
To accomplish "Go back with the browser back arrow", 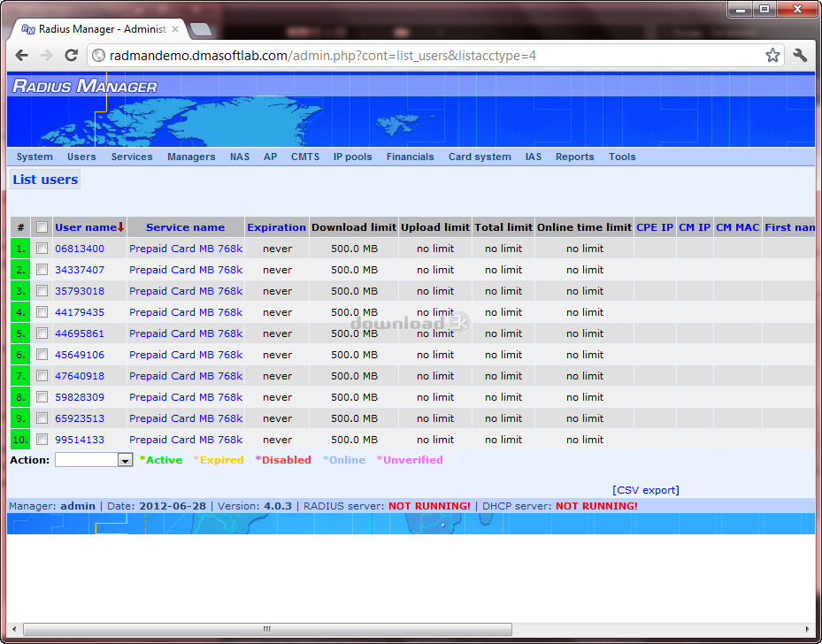I will click(21, 55).
